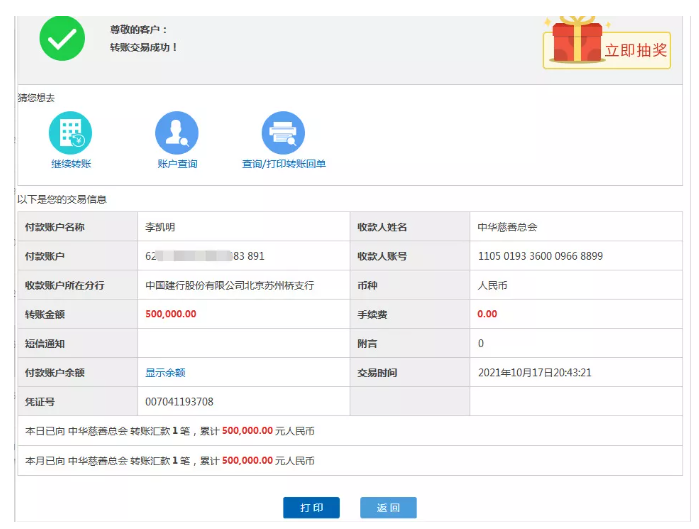This screenshot has width=699, height=529.
Task: Click the 手续费 label
Action: (x=372, y=315)
